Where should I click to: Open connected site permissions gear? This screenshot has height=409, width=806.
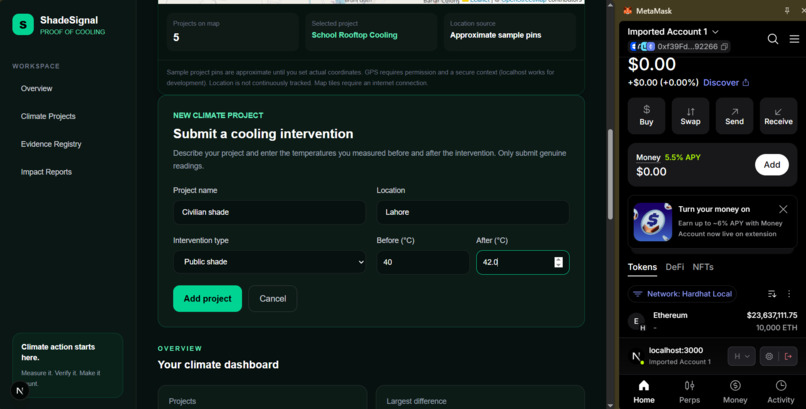tap(769, 356)
